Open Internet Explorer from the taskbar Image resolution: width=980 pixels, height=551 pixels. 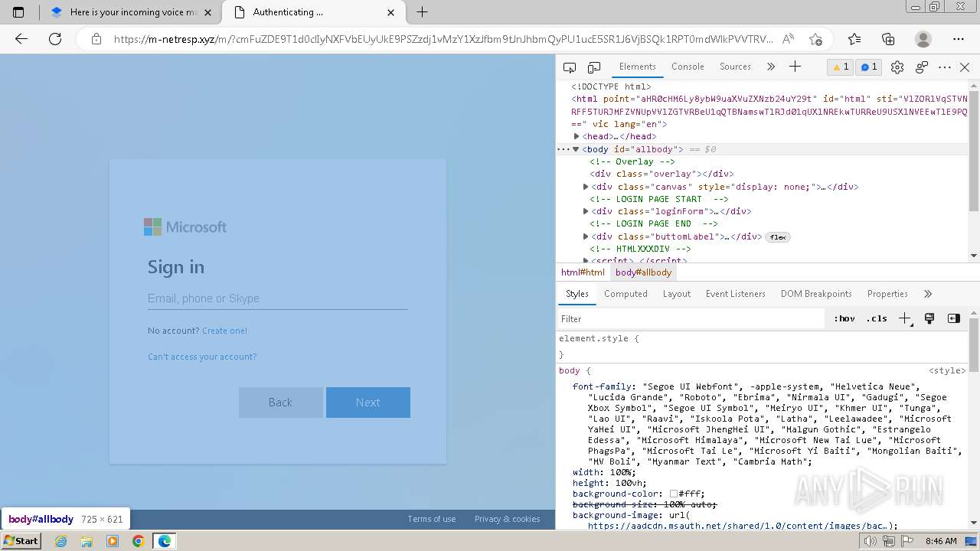61,541
